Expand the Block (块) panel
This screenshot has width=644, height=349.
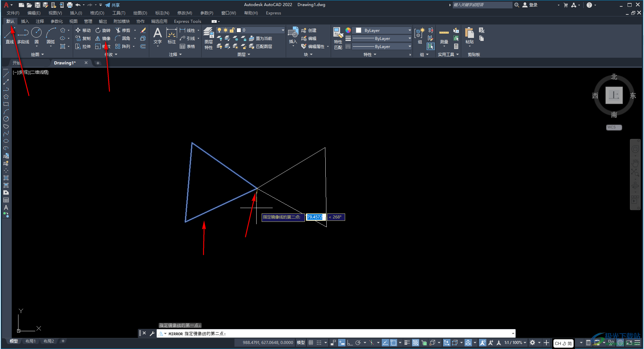click(x=308, y=54)
